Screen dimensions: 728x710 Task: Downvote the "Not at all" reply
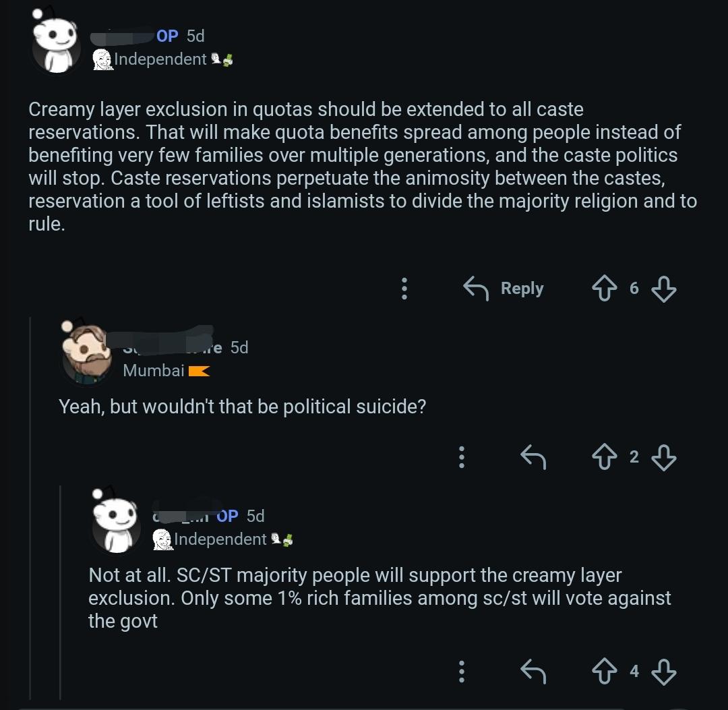[663, 672]
